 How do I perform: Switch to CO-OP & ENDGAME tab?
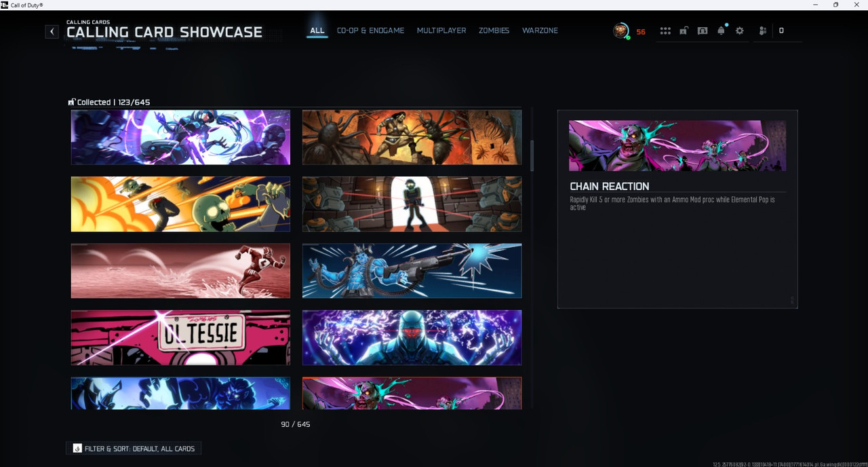[x=370, y=31]
